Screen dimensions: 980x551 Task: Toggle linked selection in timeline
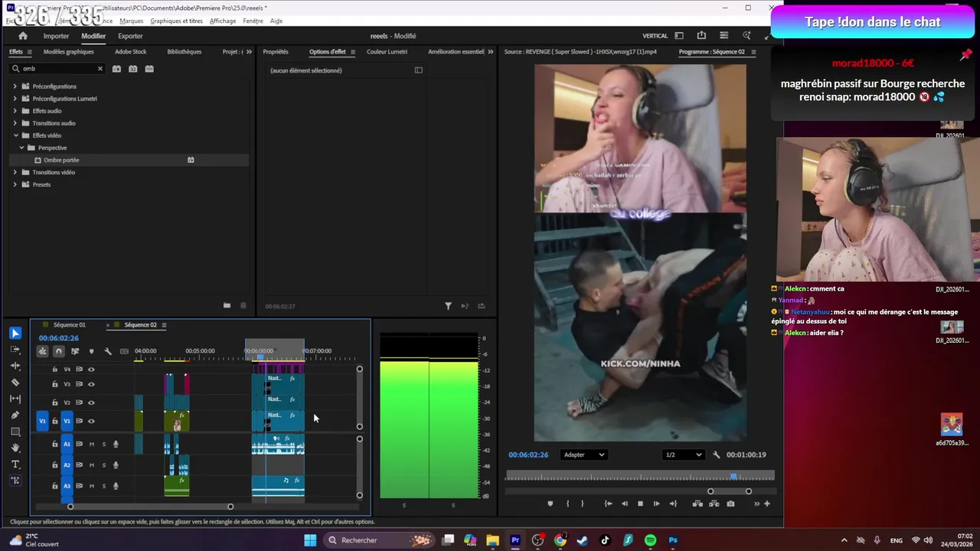click(x=75, y=351)
